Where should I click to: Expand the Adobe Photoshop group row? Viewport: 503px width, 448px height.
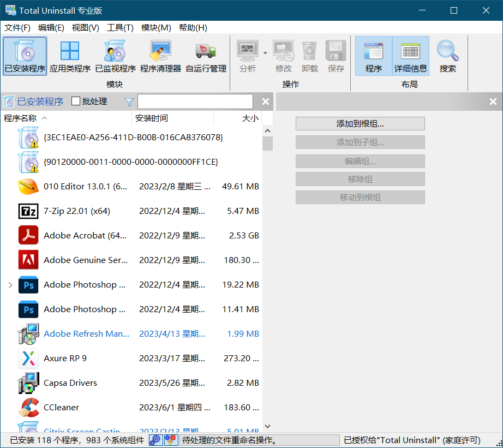(x=10, y=285)
